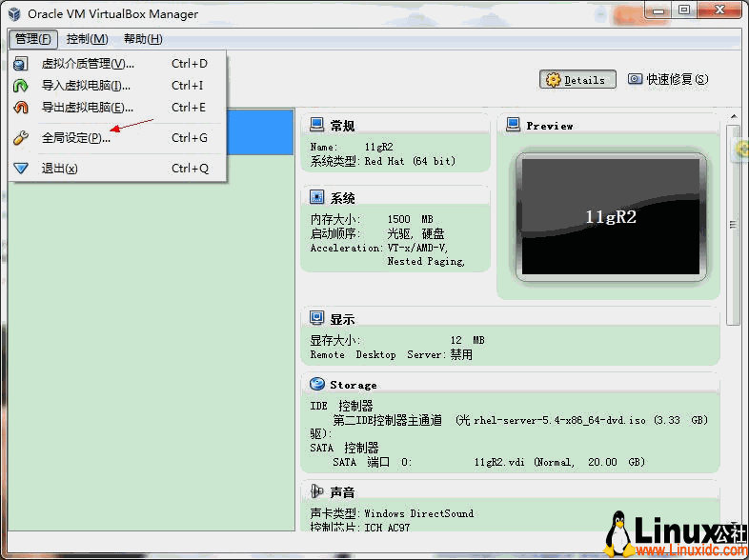Click the 声音 section speaker icon
Viewport: 749px width, 560px height.
[x=316, y=490]
